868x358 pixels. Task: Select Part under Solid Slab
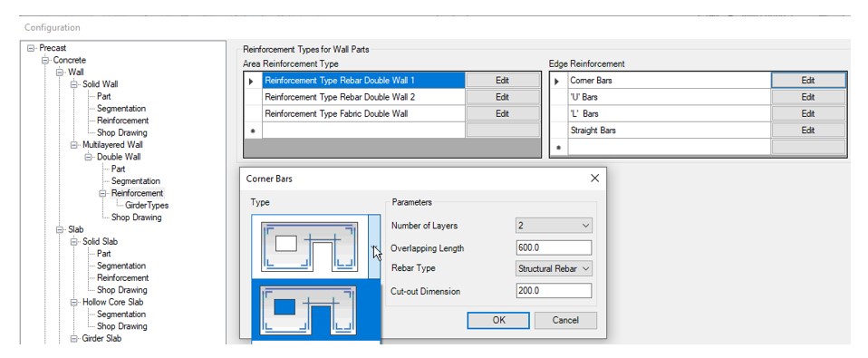[x=103, y=254]
